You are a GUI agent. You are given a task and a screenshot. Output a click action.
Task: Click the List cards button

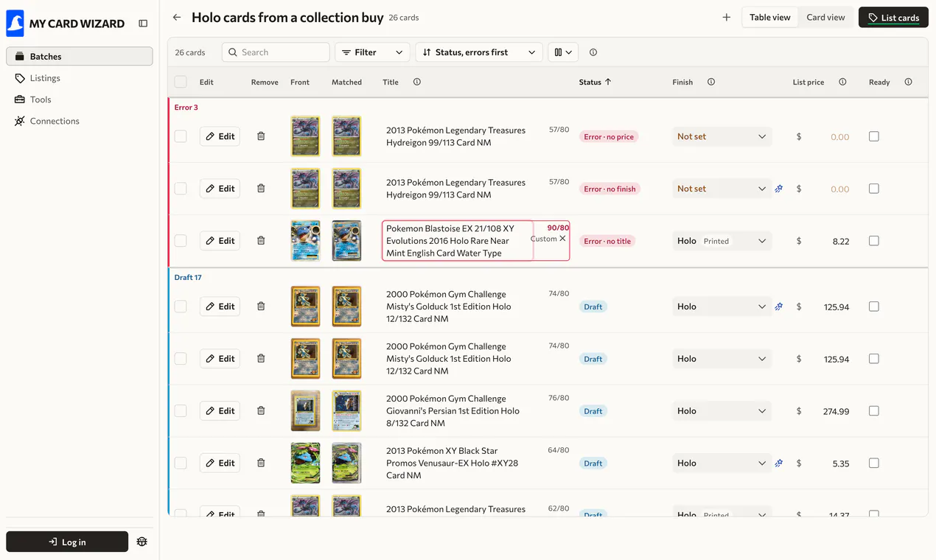coord(893,17)
